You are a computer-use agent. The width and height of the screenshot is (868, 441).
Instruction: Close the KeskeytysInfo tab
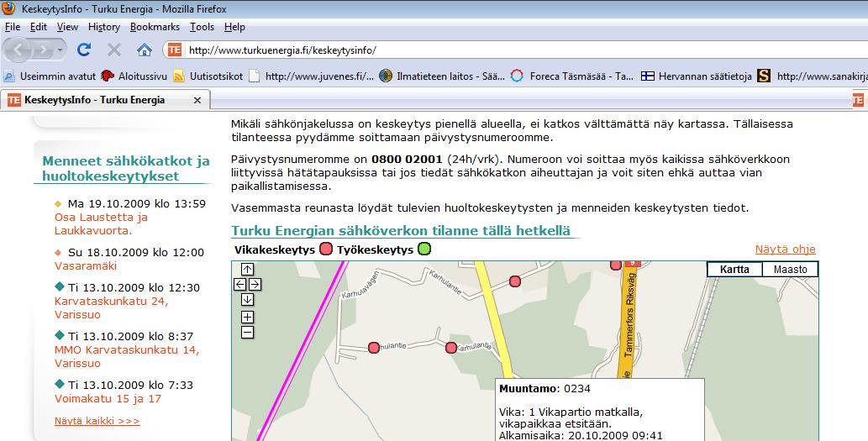pos(197,100)
